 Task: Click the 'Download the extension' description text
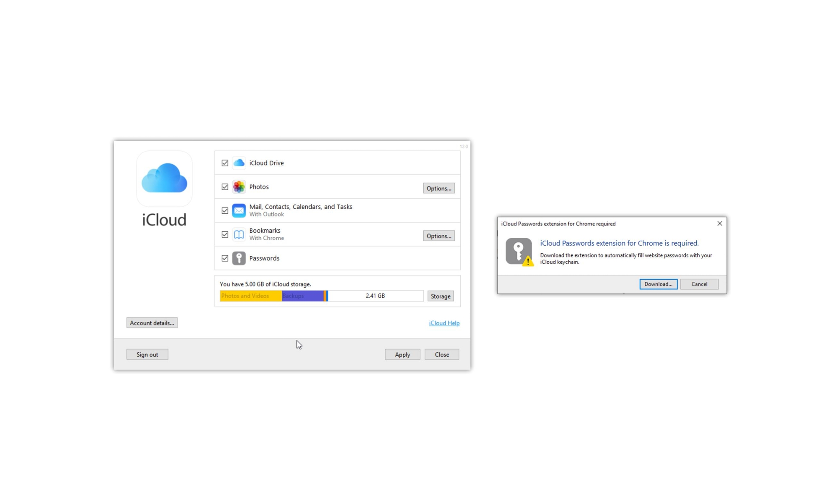[x=626, y=259]
